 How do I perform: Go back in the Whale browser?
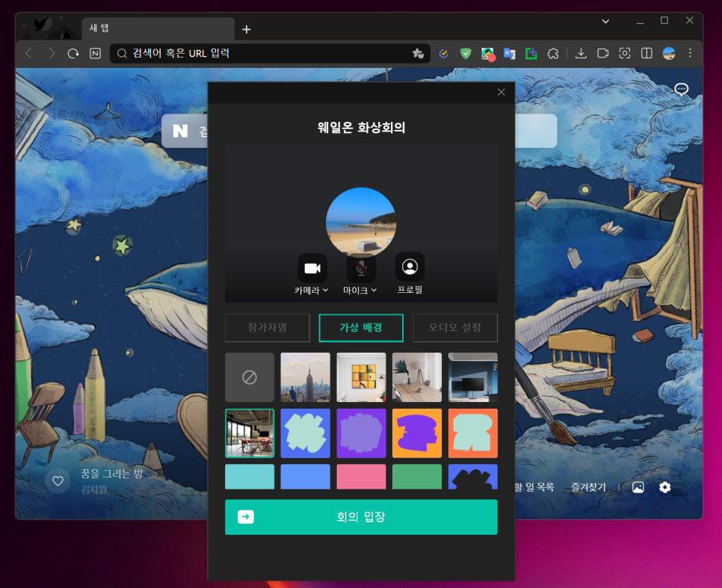29,53
